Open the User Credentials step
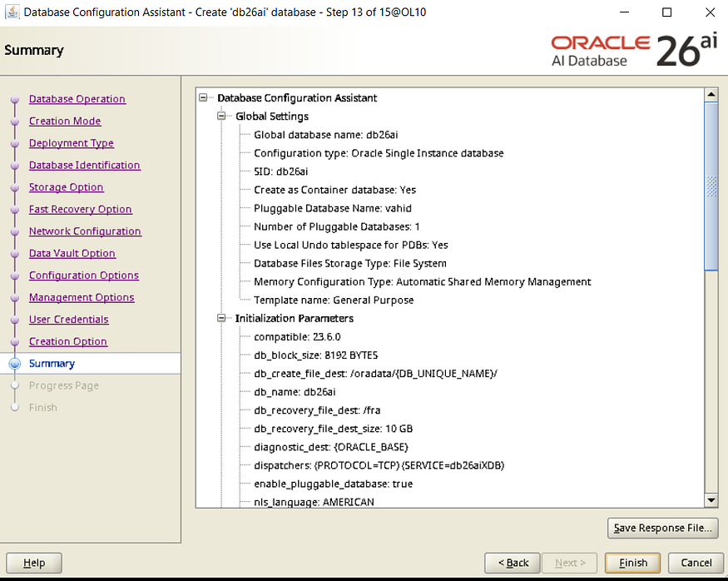The height and width of the screenshot is (581, 728). 69,320
